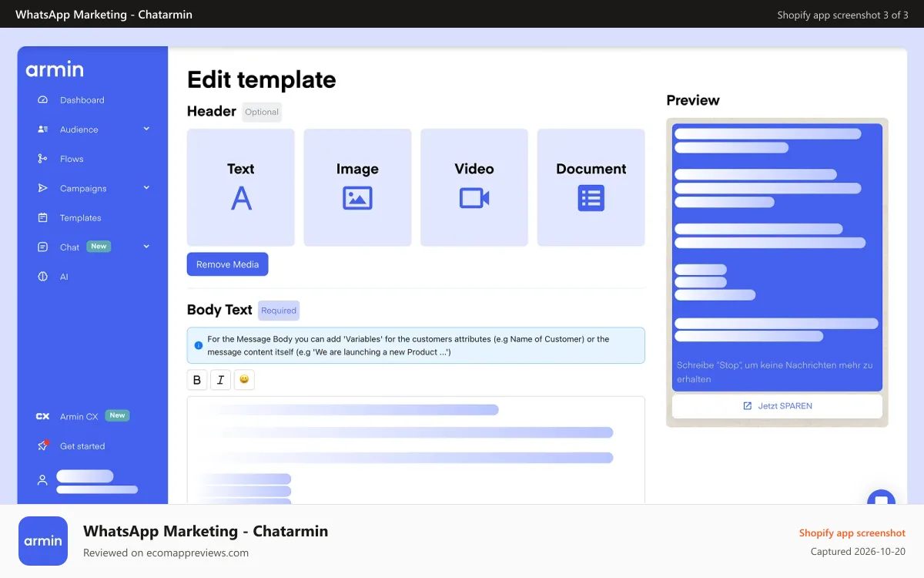Click the Image picture icon

pos(357,198)
